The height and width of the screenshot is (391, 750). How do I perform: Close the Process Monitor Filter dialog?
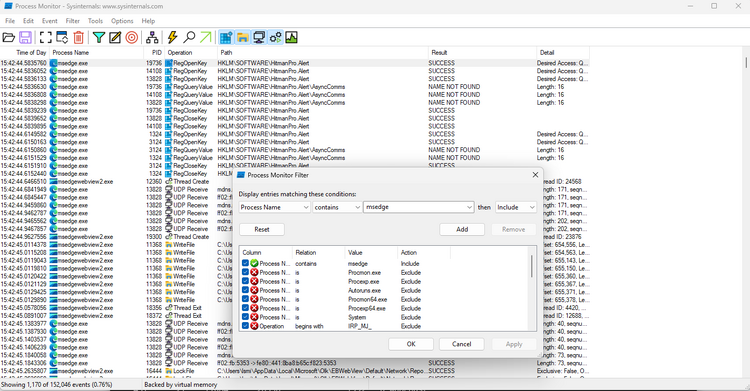click(x=535, y=175)
